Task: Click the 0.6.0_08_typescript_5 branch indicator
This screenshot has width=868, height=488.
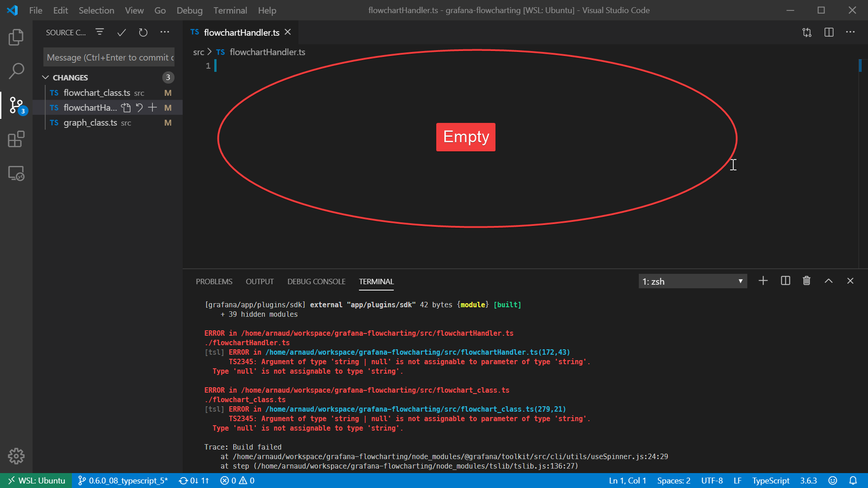Action: [x=122, y=480]
